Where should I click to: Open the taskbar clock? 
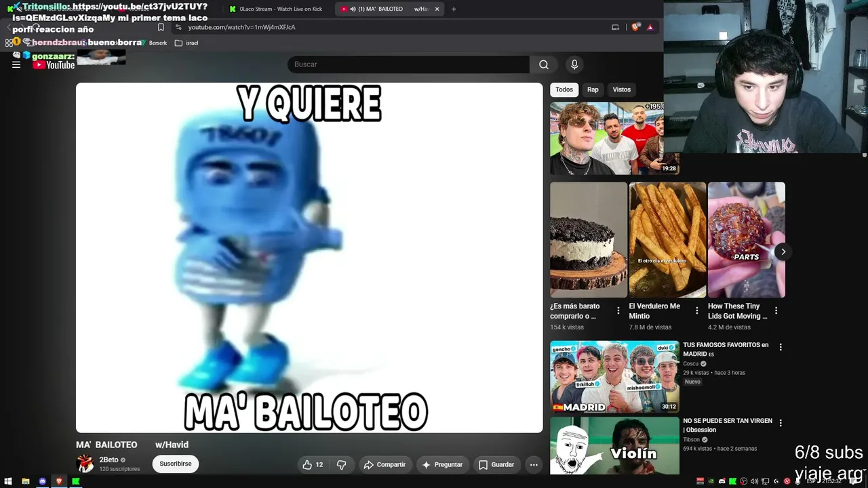832,481
